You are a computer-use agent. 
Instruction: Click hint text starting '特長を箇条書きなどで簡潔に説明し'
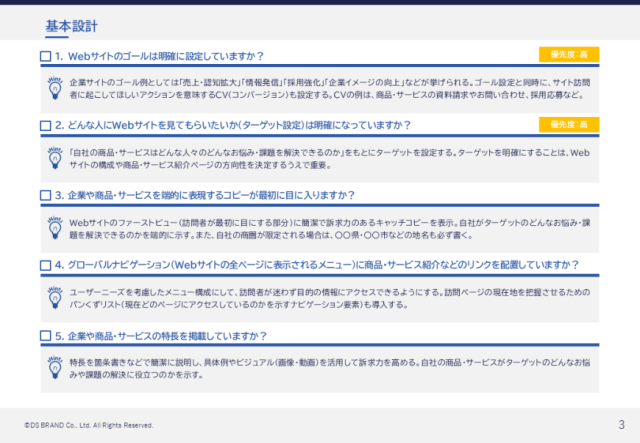(330, 368)
